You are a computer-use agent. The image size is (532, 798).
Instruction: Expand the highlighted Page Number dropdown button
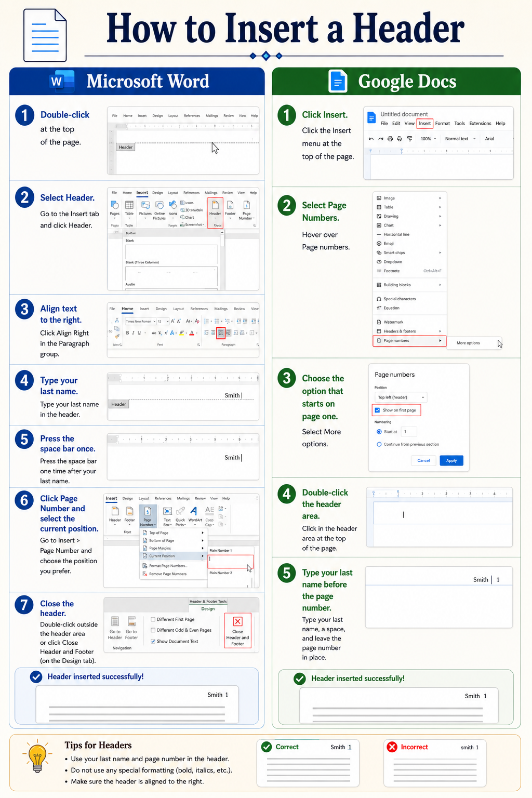point(148,516)
